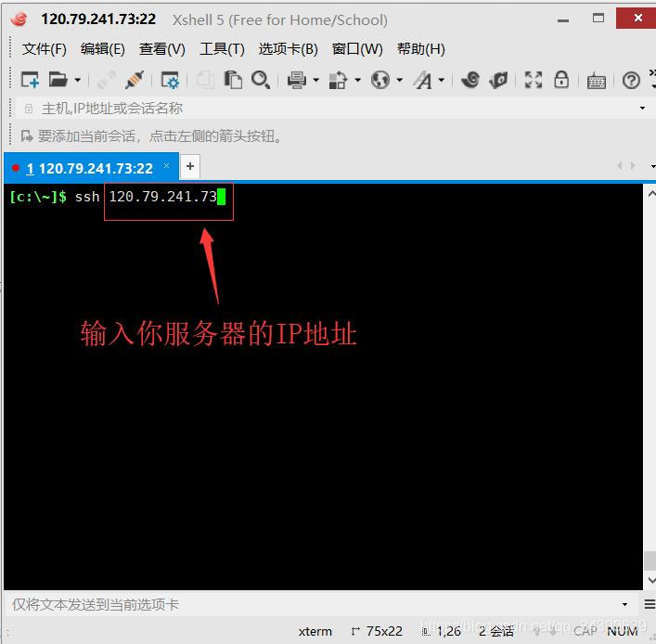Open the Session Properties gear icon
The image size is (656, 644).
point(170,80)
